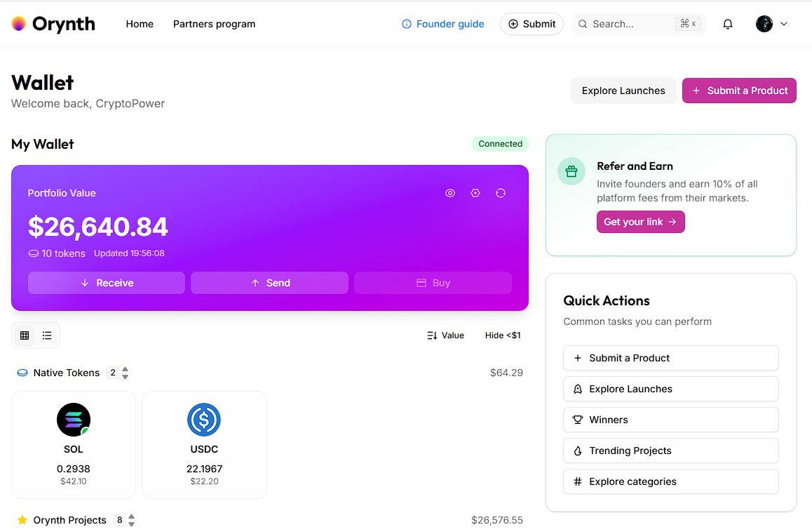
Task: Click the Buy button
Action: [433, 283]
